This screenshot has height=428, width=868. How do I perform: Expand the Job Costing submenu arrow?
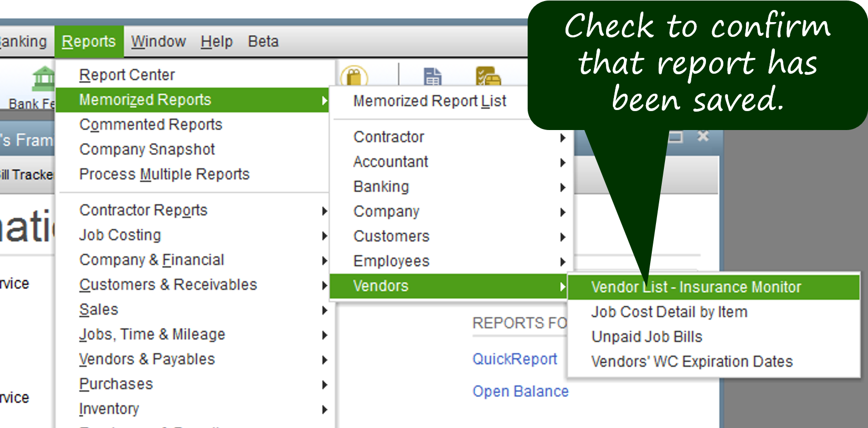pyautogui.click(x=324, y=236)
